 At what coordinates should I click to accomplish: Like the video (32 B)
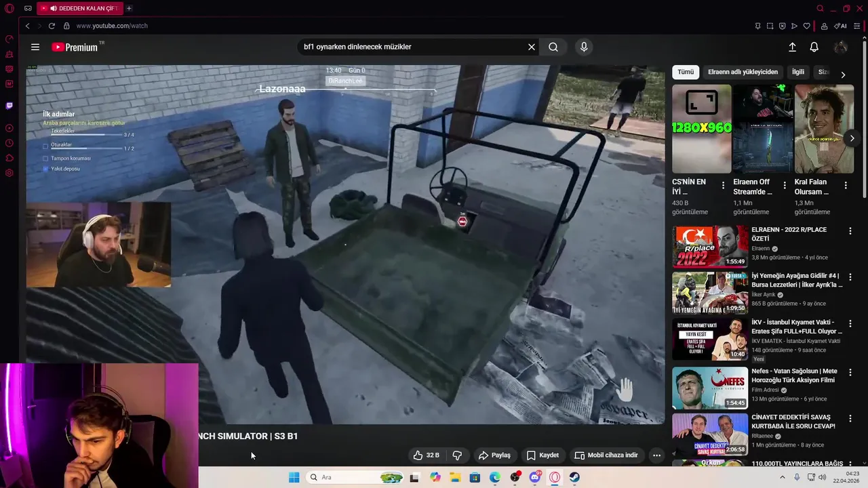(x=427, y=455)
